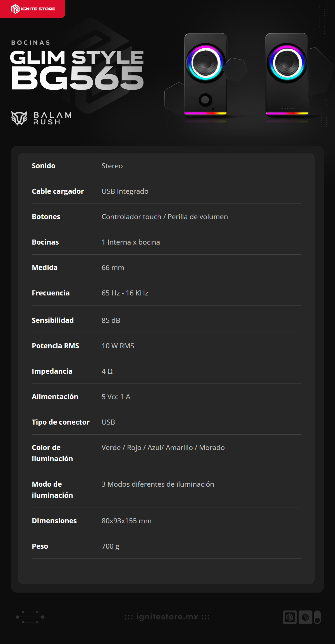Click the pill-shaped toggle icon in footer

pos(317,617)
